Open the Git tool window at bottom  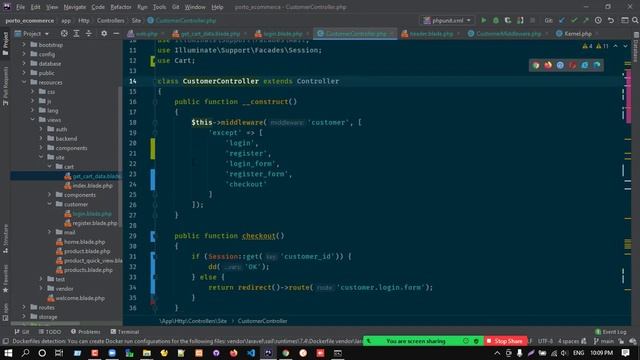(x=22, y=332)
